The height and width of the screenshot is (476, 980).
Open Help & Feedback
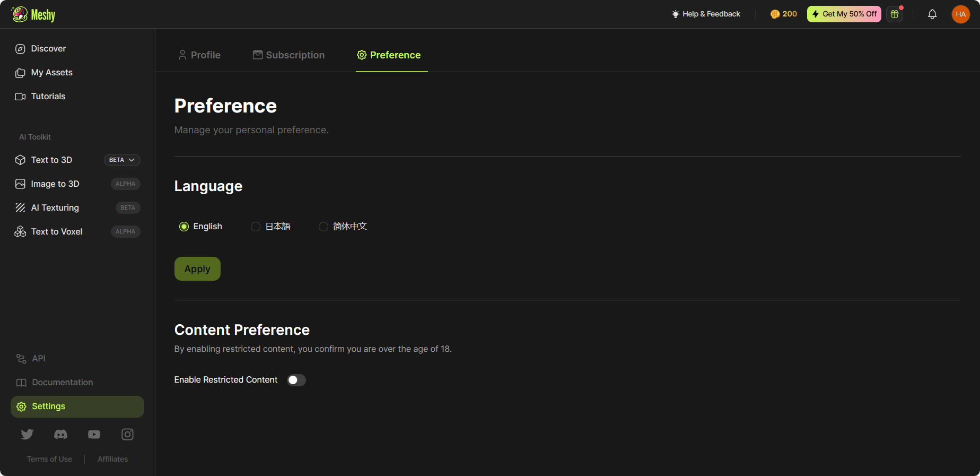coord(706,14)
